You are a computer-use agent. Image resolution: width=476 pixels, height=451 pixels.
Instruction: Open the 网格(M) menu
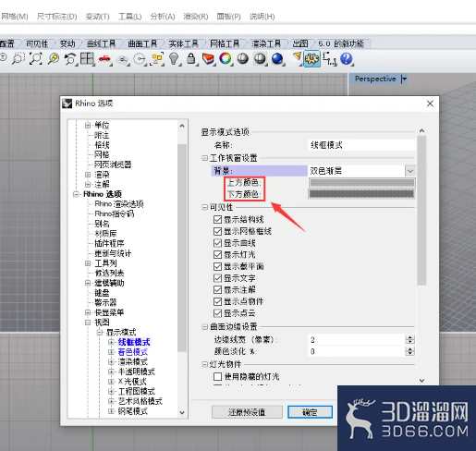click(x=14, y=17)
